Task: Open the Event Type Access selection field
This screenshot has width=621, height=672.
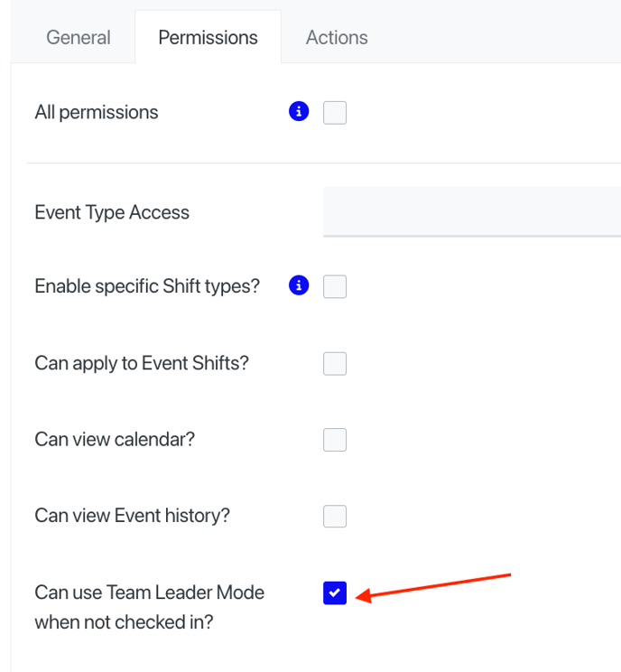Action: 472,211
